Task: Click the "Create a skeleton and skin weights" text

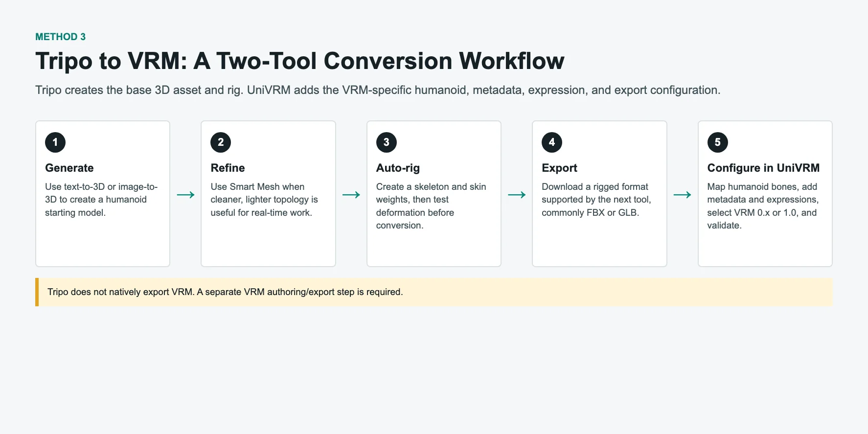Action: [431, 206]
